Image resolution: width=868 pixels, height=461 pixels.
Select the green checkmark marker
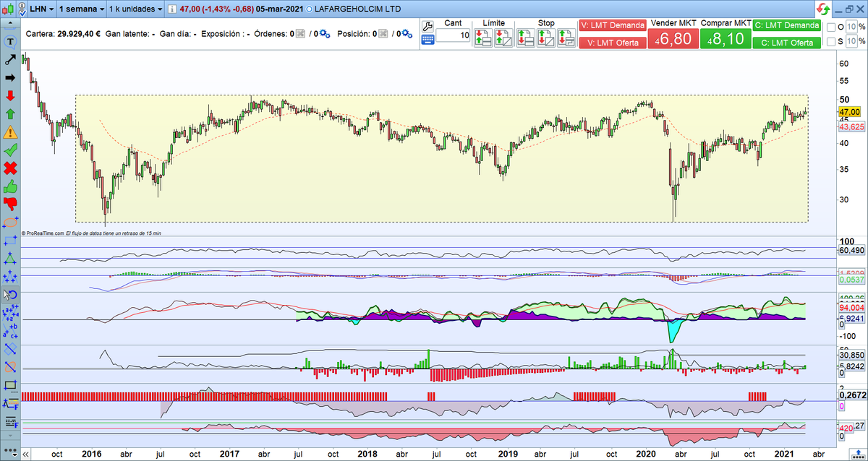10,151
